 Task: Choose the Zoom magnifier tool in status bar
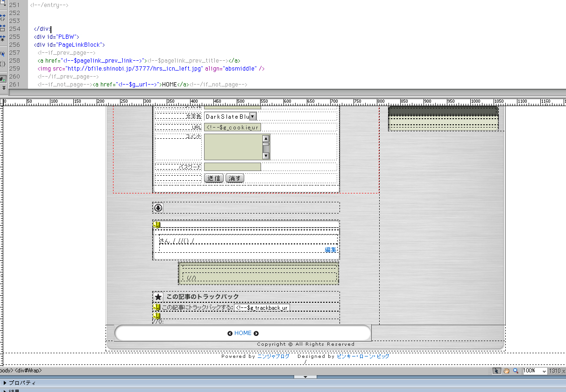coord(516,371)
